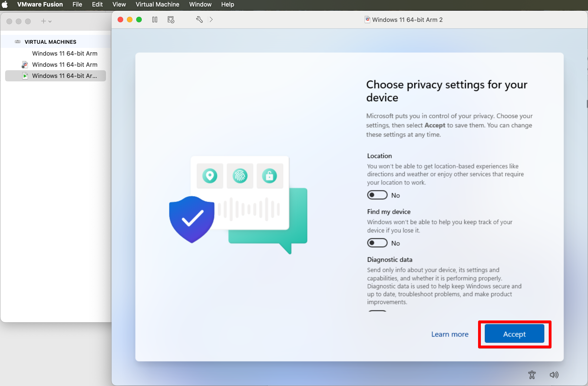Toggle the Find my device switch

click(377, 243)
